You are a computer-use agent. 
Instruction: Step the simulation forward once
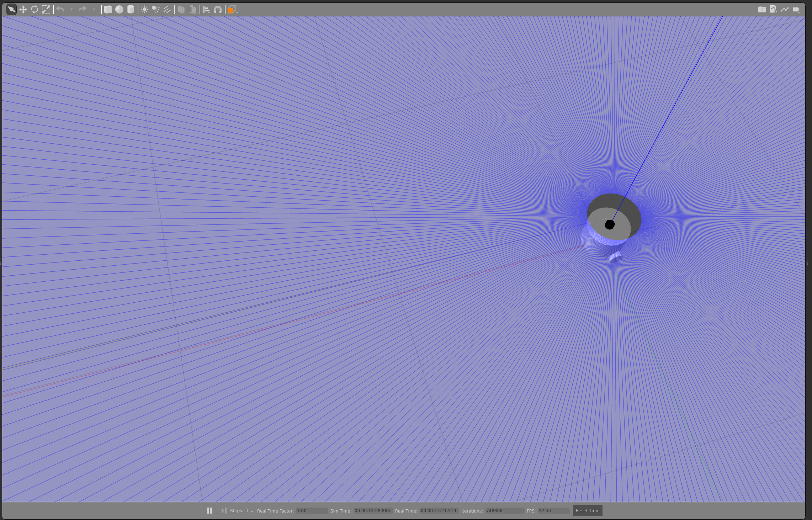224,510
